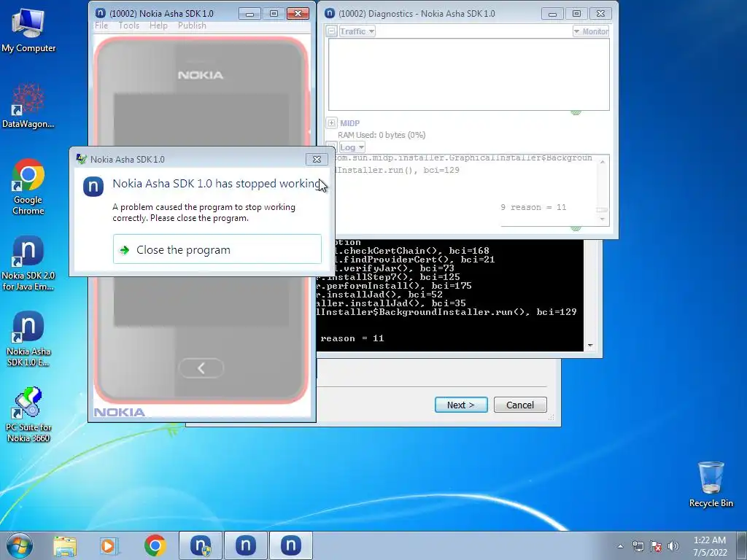Open Nokia Asha SDK 1.0 desktop shortcut

click(28, 338)
